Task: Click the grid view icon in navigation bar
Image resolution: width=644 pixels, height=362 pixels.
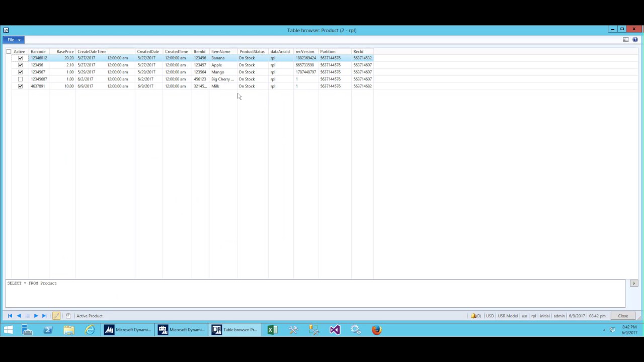Action: [x=27, y=316]
